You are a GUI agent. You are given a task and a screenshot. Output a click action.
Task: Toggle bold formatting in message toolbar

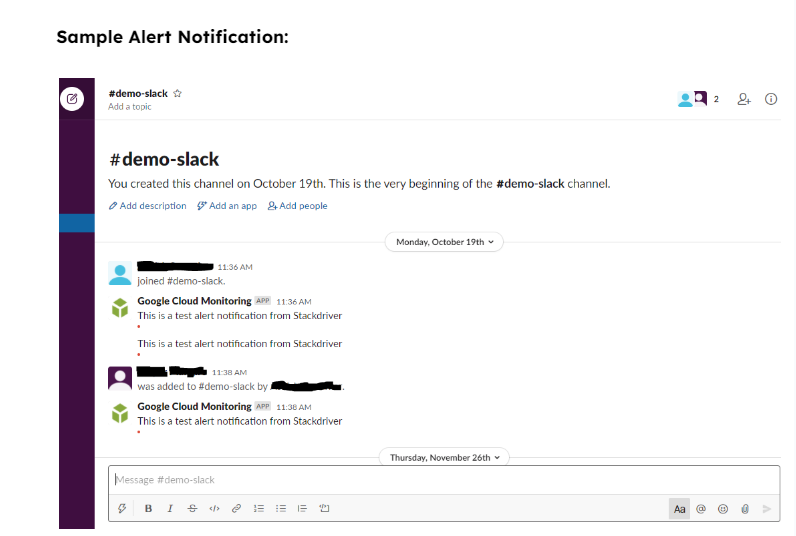coord(148,509)
